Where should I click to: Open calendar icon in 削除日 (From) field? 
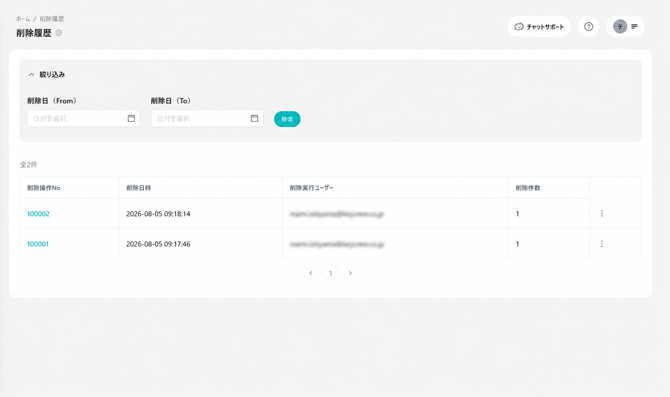[x=131, y=118]
